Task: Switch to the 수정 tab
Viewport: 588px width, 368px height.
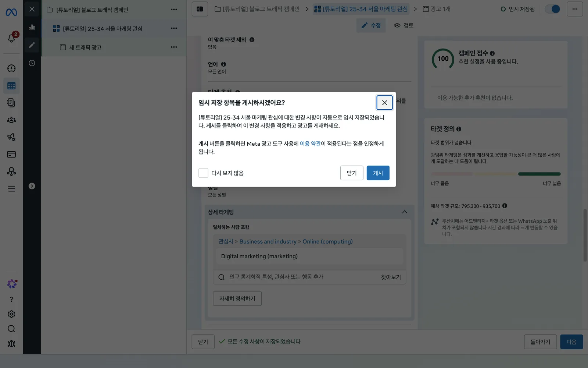Action: tap(371, 25)
